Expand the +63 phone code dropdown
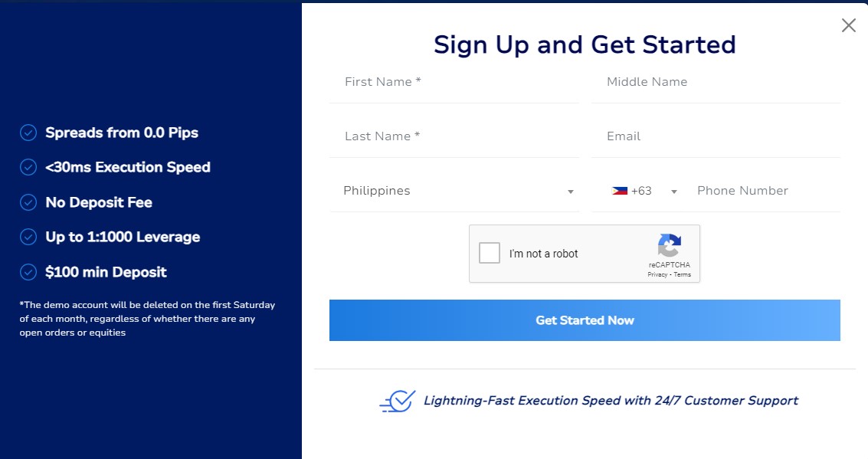This screenshot has height=459, width=868. click(x=644, y=191)
